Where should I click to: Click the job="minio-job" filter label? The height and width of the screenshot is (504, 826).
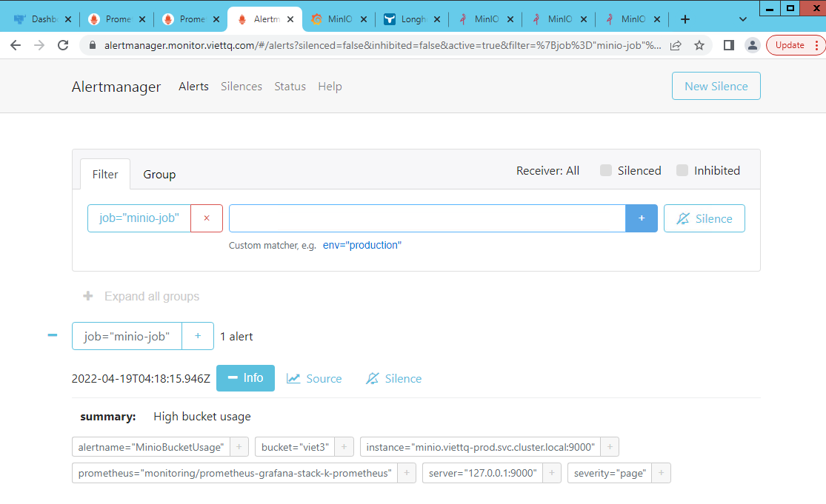point(139,218)
